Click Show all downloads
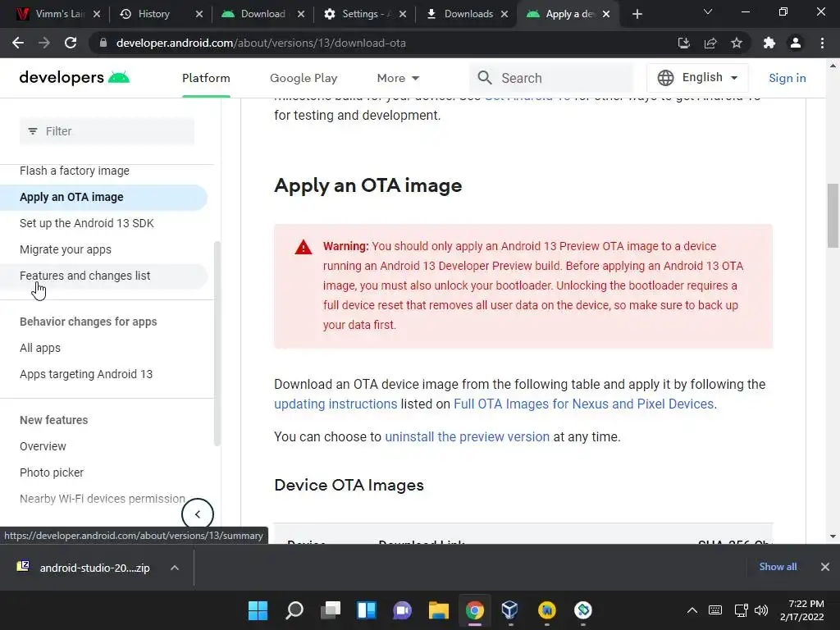Viewport: 840px width, 630px height. tap(778, 567)
